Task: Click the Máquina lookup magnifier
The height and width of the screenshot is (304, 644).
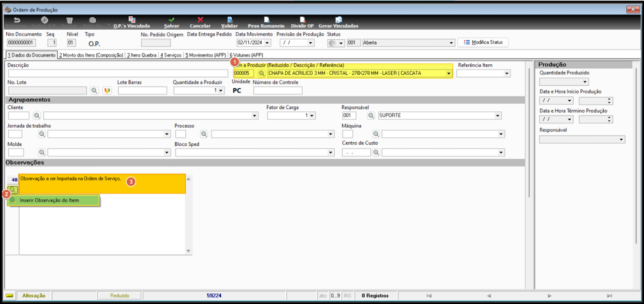Action: 376,134
